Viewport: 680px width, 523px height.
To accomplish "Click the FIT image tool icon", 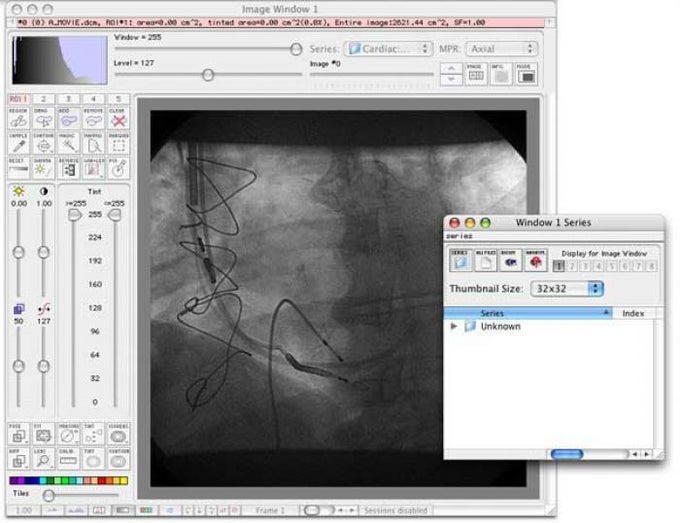I will click(43, 434).
